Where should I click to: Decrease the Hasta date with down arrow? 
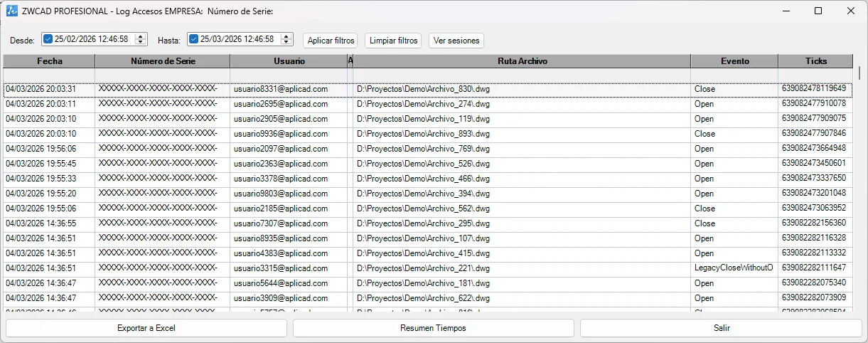tap(286, 43)
